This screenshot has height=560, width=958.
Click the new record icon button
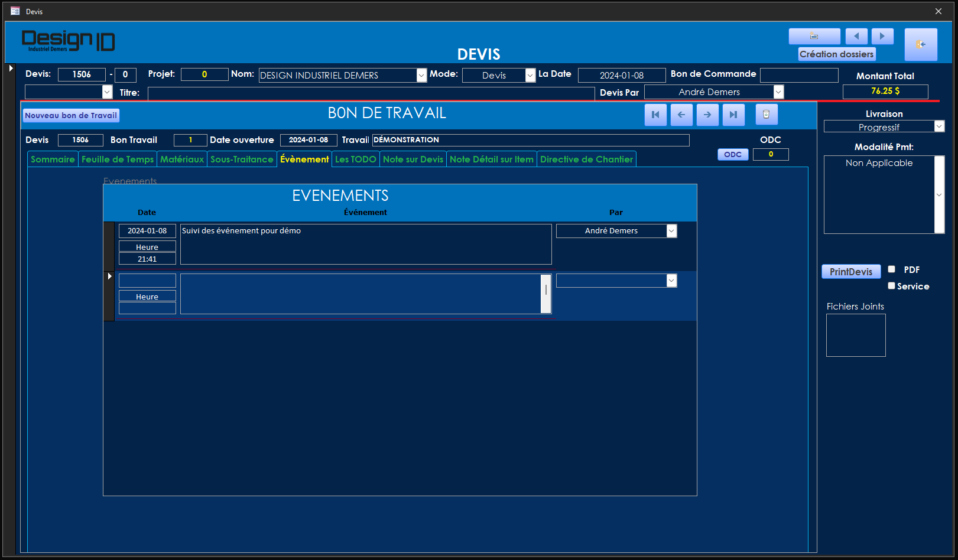(x=814, y=36)
